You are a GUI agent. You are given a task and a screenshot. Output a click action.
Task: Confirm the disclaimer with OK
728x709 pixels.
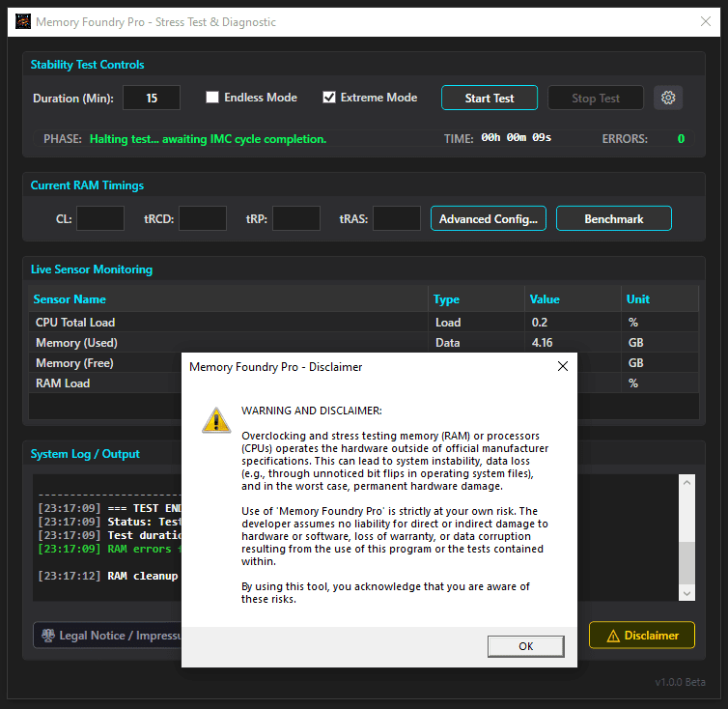[525, 646]
